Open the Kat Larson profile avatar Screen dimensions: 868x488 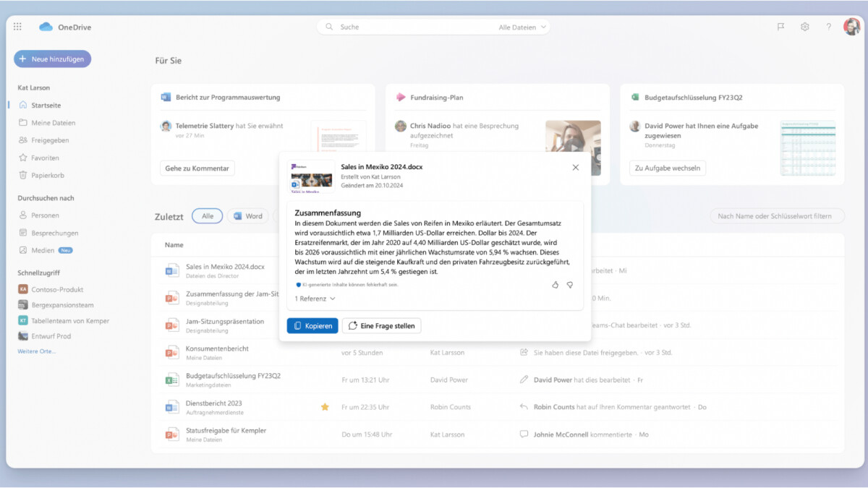point(851,27)
